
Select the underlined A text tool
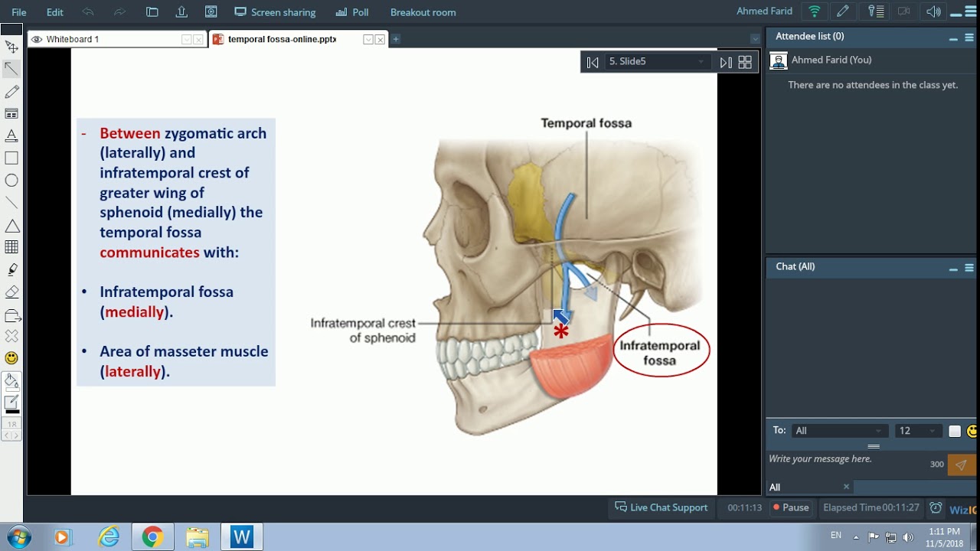[x=11, y=135]
